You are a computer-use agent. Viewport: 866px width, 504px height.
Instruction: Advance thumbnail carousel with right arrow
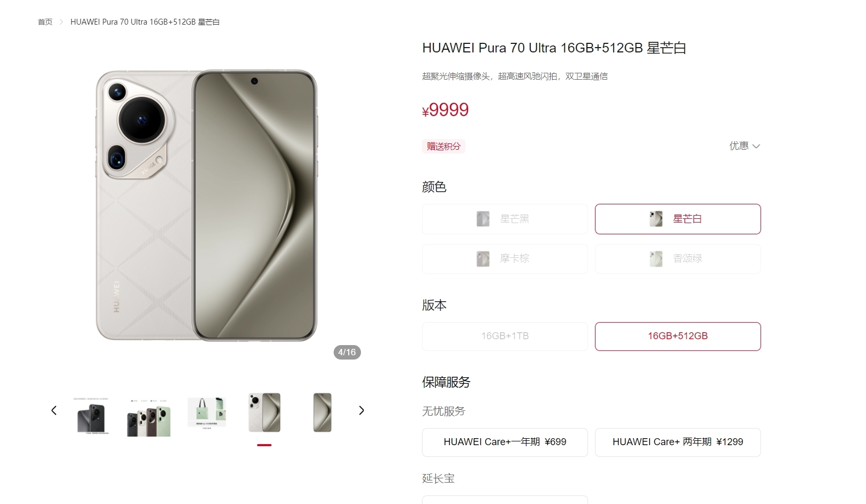tap(362, 410)
